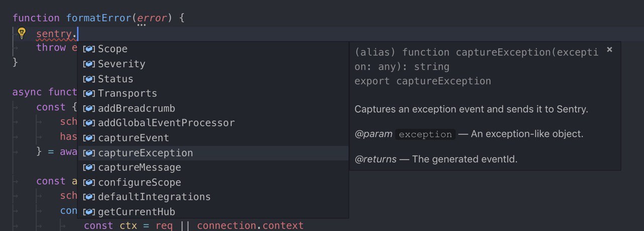Expand the folded ellipsis under formatError
The image size is (644, 231).
tap(141, 25)
